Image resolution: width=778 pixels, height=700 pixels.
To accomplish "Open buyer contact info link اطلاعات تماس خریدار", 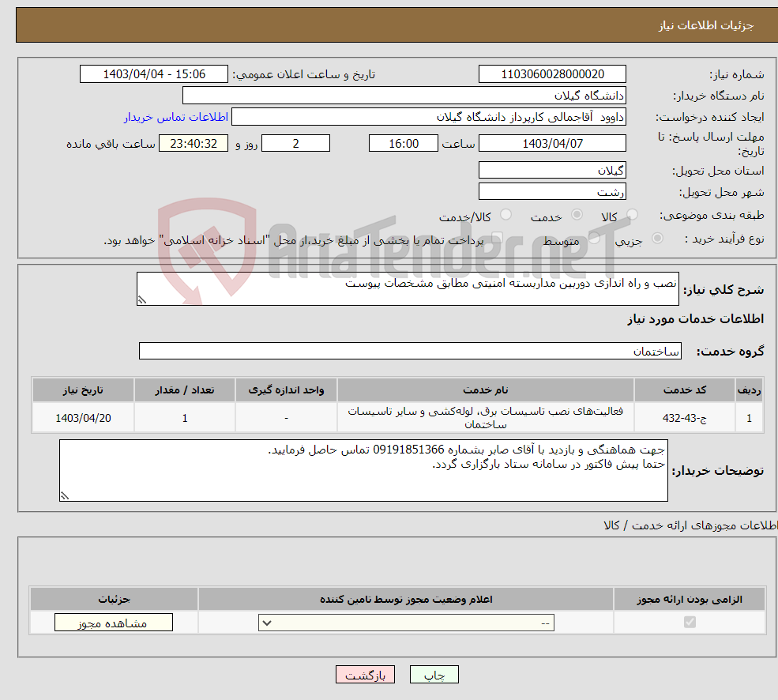I will [176, 117].
